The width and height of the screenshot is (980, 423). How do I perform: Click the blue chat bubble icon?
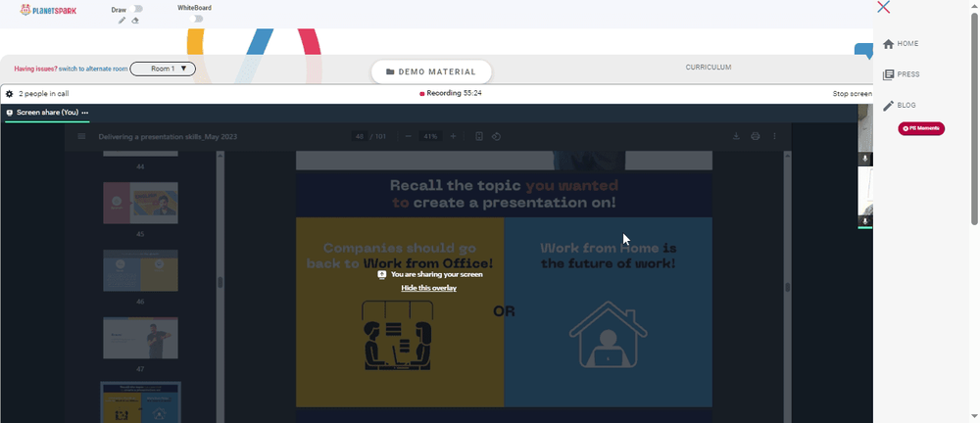tap(863, 50)
